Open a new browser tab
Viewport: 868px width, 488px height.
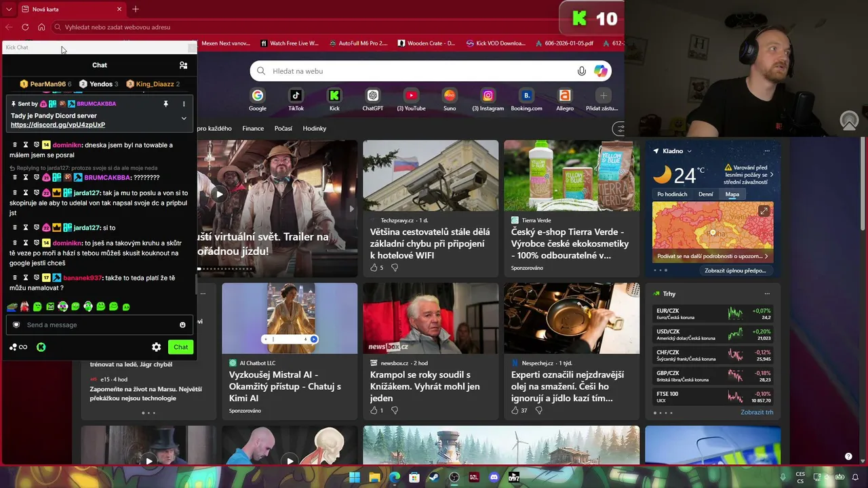[x=136, y=9]
